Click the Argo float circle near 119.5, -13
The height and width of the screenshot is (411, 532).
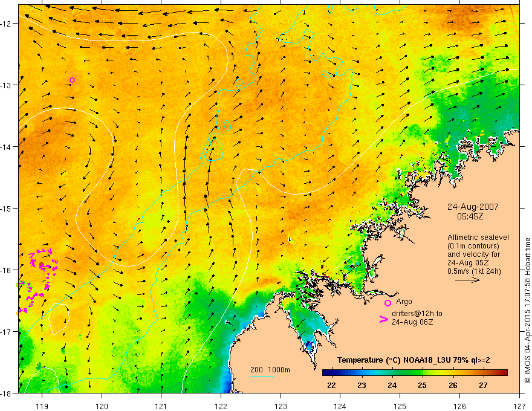click(x=72, y=80)
